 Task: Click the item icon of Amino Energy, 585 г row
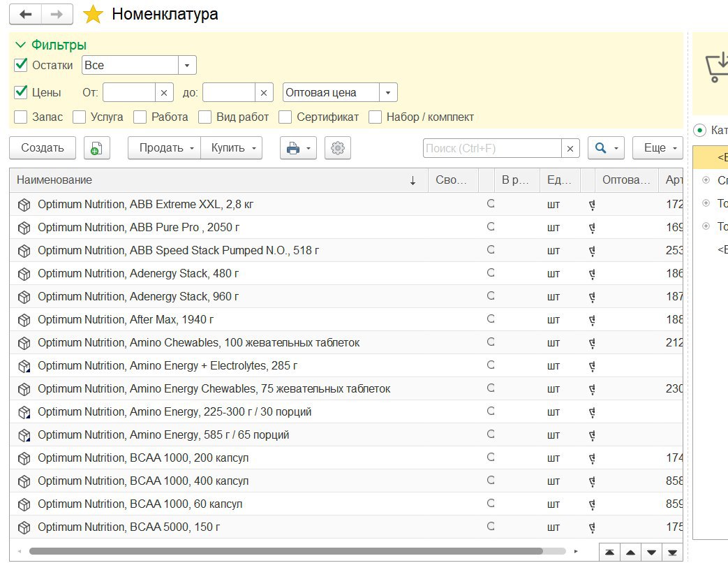(x=24, y=436)
